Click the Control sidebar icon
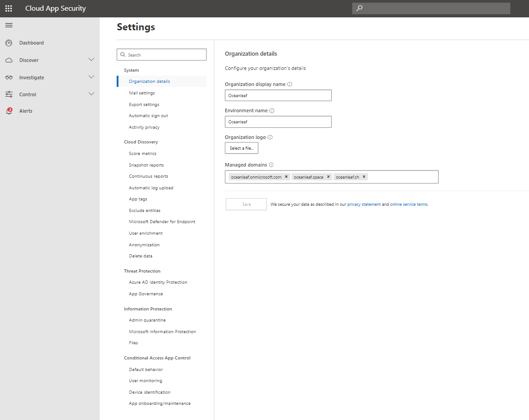This screenshot has width=529, height=420. (x=8, y=94)
